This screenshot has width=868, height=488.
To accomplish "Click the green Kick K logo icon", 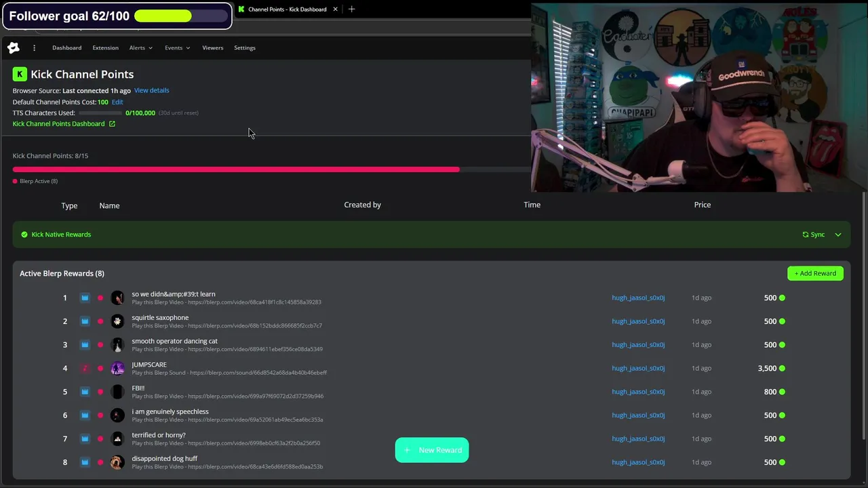I will click(20, 74).
